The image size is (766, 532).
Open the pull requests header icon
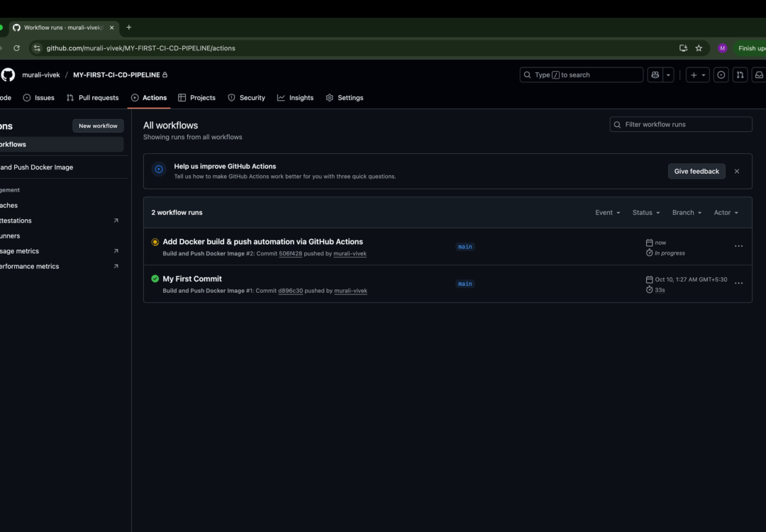coord(740,75)
